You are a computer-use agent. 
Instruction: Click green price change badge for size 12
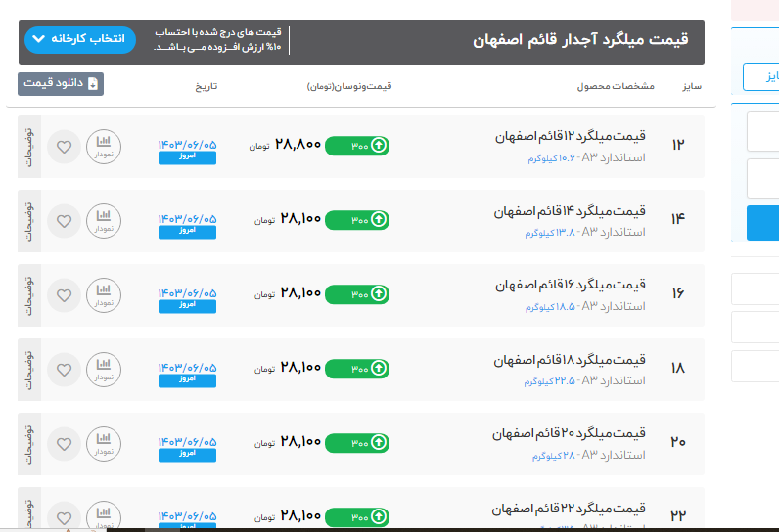(x=357, y=146)
